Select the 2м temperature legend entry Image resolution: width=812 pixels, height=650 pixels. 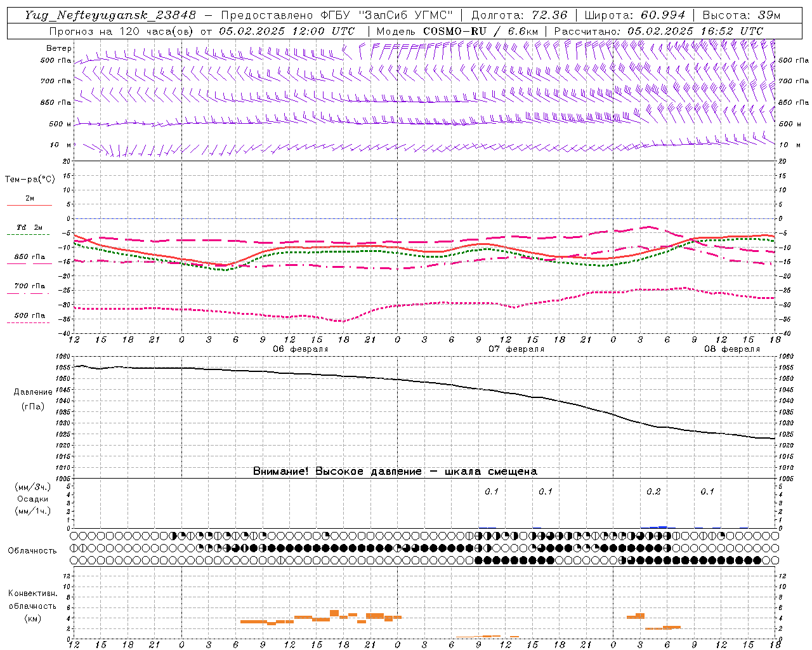(x=30, y=199)
